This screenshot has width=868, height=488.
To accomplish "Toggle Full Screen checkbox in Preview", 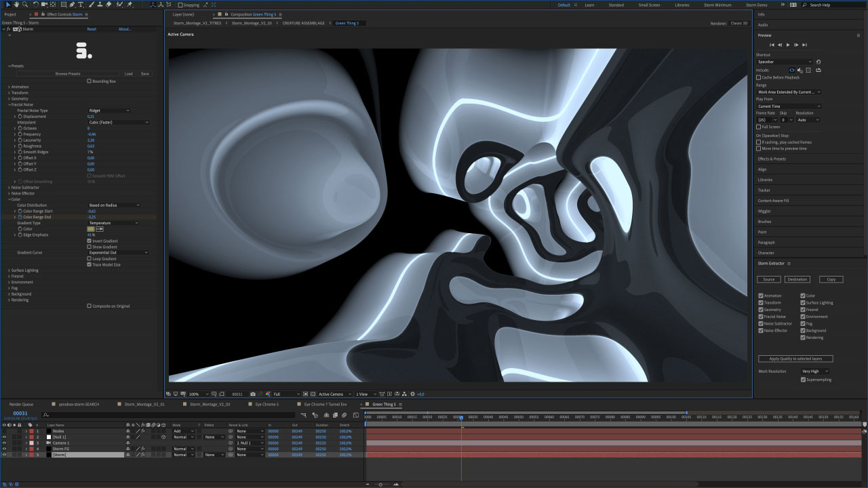I will pyautogui.click(x=758, y=127).
